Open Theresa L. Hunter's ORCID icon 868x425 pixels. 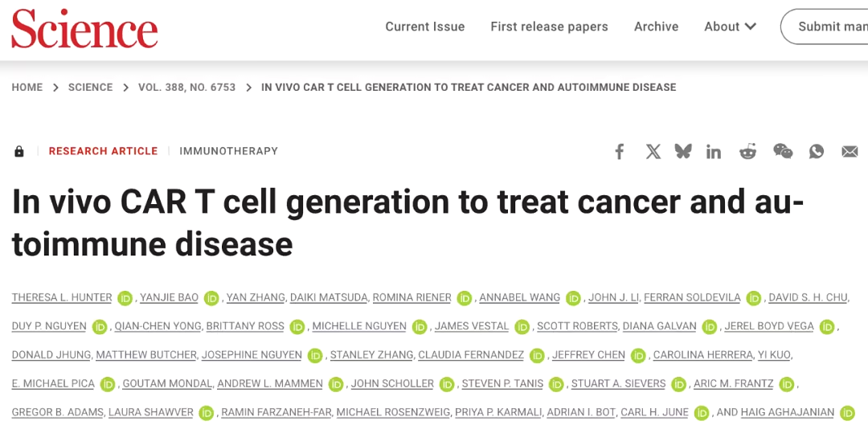tap(125, 298)
